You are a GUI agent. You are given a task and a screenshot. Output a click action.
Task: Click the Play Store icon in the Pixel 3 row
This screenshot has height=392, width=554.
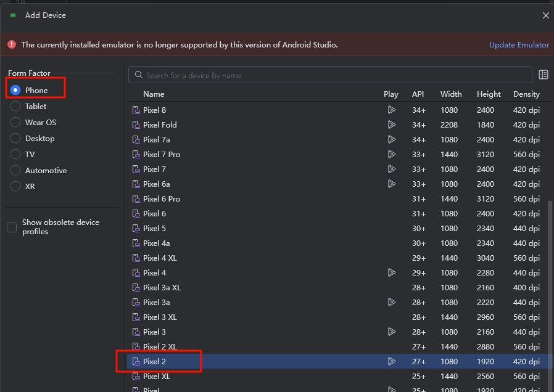(x=392, y=332)
